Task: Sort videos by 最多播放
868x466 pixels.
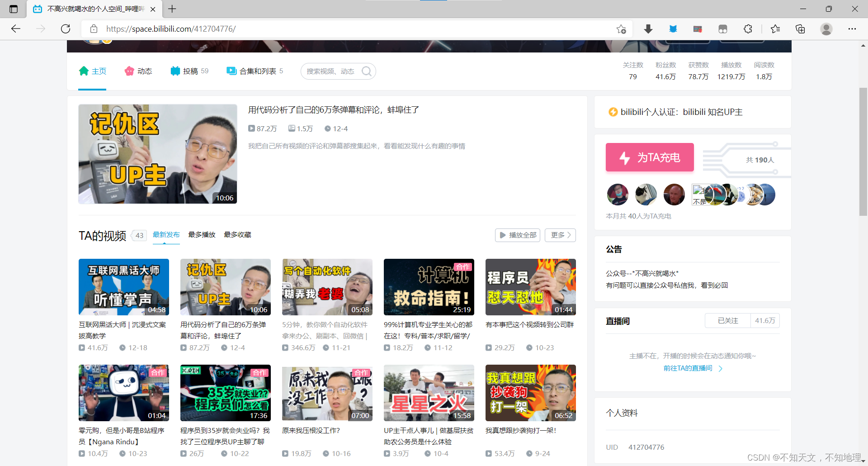Action: 202,235
